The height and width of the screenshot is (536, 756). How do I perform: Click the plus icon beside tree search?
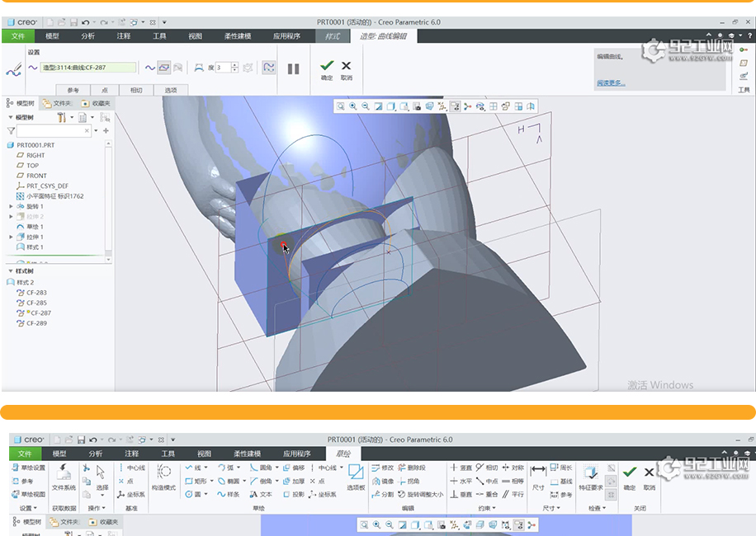106,130
